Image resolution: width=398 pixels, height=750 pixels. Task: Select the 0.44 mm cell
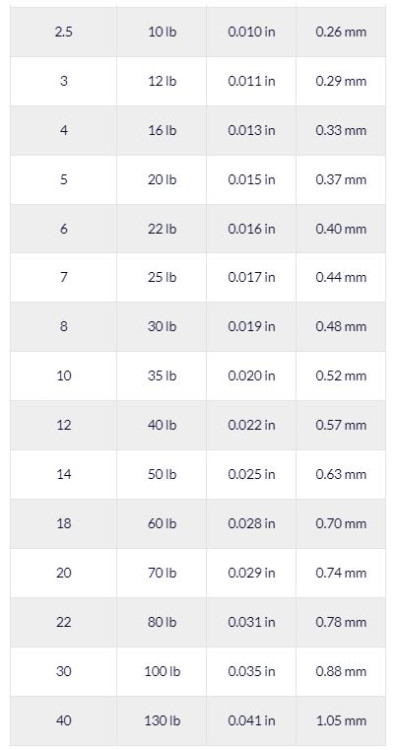341,277
